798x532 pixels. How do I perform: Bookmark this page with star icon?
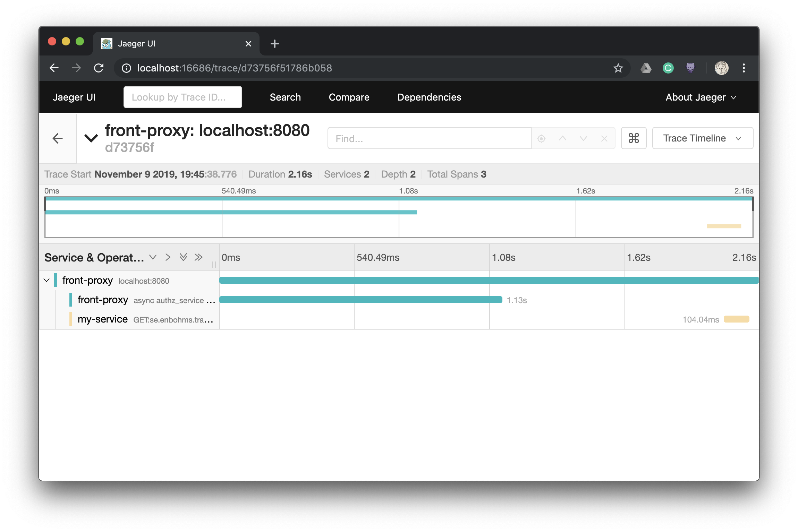pyautogui.click(x=618, y=68)
